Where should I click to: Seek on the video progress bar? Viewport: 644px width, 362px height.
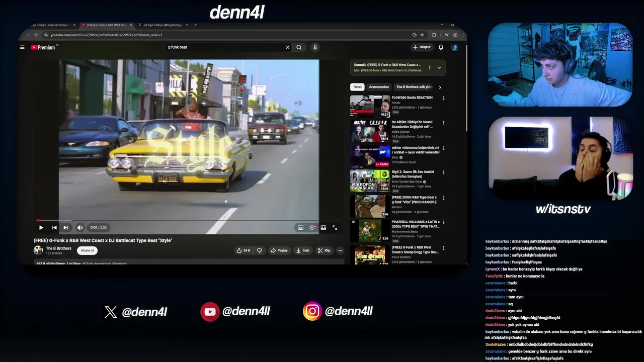click(189, 220)
